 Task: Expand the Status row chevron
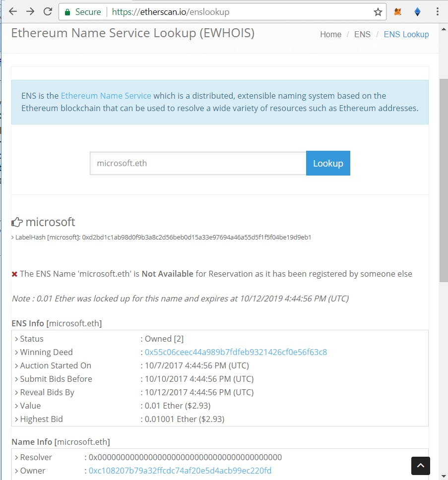[16, 339]
